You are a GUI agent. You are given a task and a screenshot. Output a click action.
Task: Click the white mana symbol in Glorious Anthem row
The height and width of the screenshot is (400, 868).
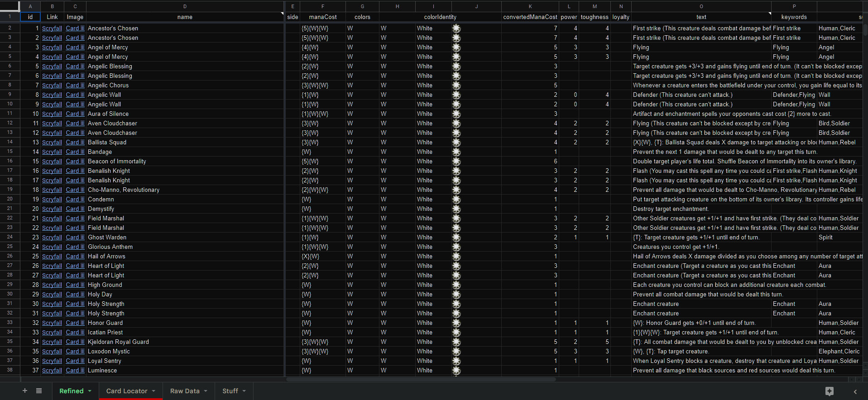456,247
